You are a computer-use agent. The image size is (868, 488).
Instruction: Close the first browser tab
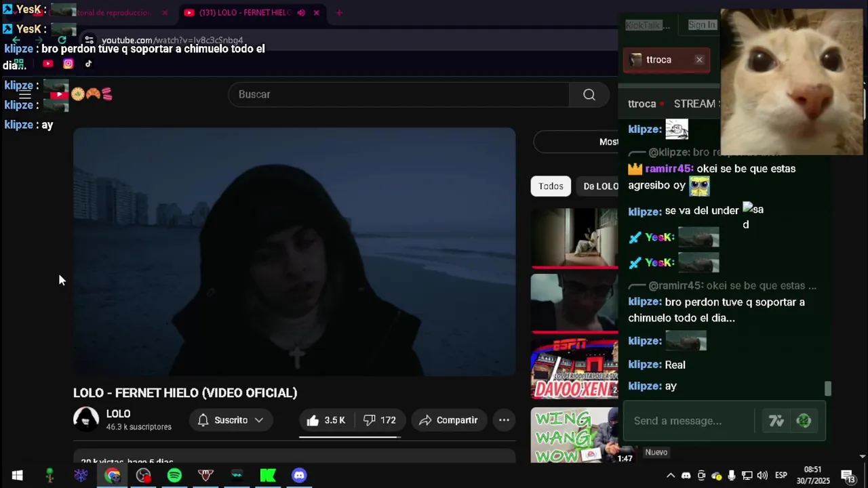pos(164,13)
